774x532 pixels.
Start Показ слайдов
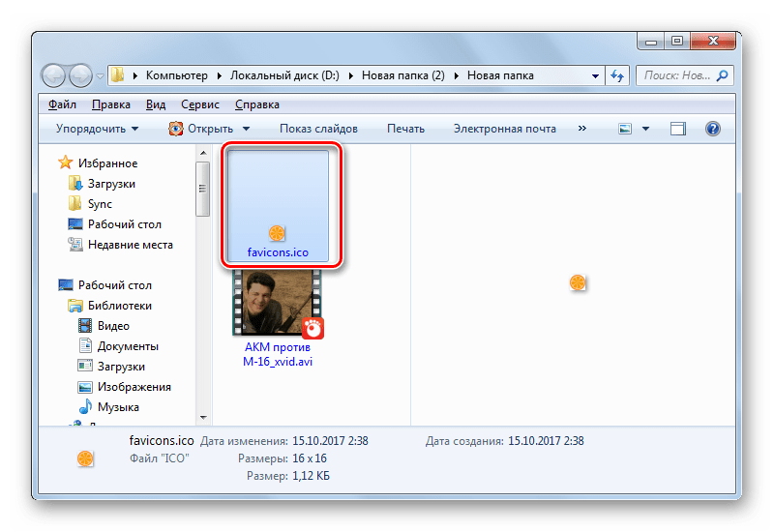click(x=318, y=129)
